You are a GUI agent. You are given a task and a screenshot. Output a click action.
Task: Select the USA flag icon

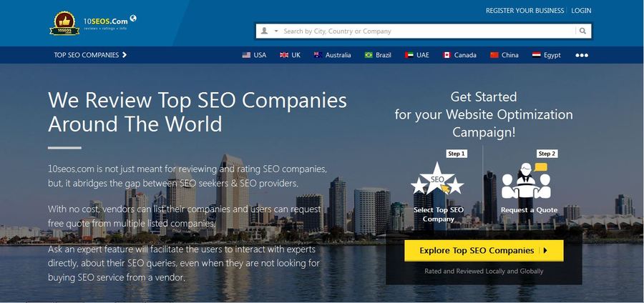point(246,55)
